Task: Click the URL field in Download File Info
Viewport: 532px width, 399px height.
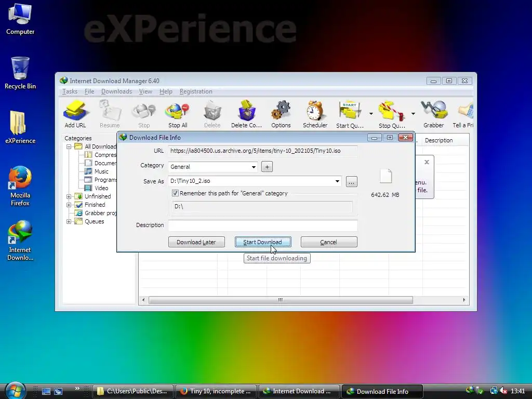Action: (262, 151)
